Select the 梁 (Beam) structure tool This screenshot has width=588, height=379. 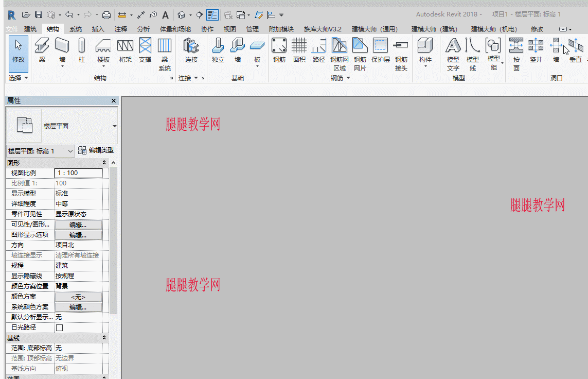42,50
